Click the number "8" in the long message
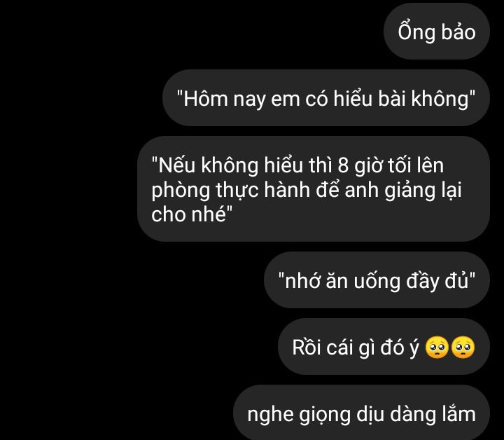 point(343,165)
